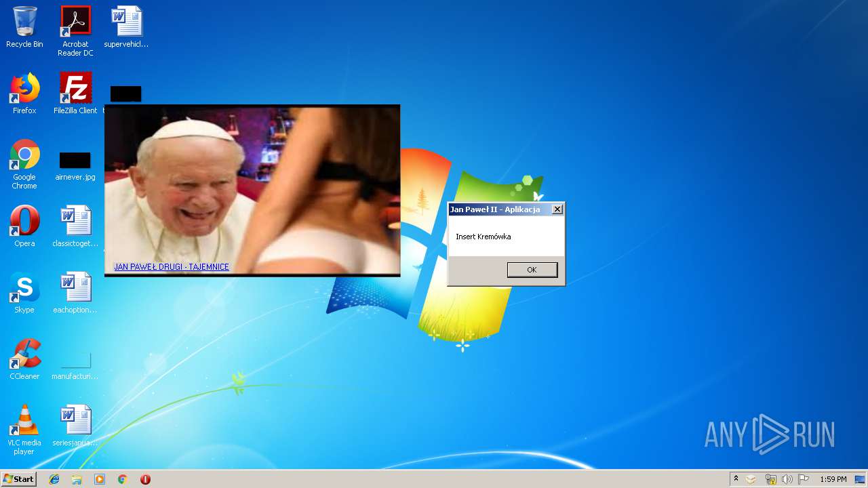Launch Acrobat Reader DC shortcut
This screenshot has height=488, width=868.
75,30
